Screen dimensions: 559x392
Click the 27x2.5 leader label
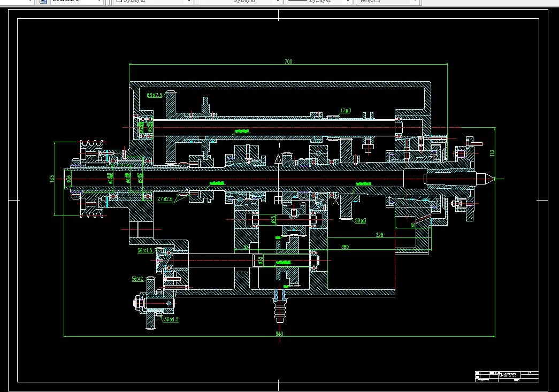click(x=165, y=199)
